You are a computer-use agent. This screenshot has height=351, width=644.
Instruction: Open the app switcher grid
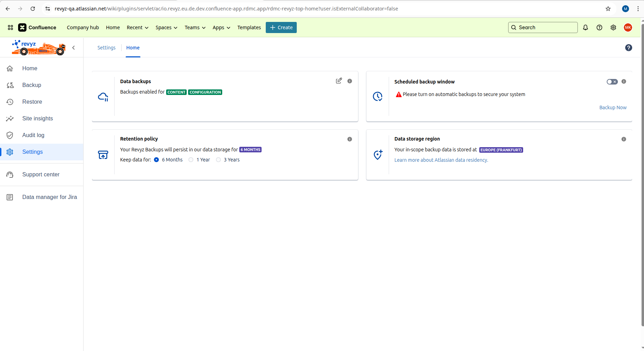pyautogui.click(x=10, y=27)
